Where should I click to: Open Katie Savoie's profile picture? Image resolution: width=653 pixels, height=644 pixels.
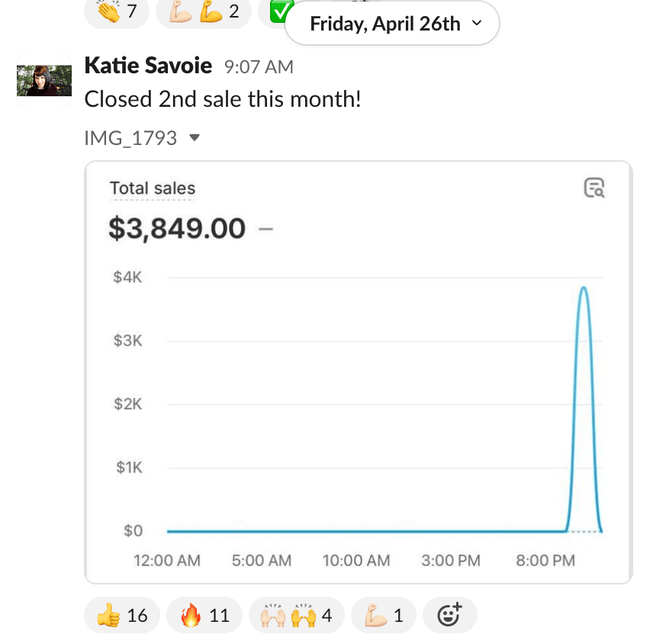tap(39, 80)
